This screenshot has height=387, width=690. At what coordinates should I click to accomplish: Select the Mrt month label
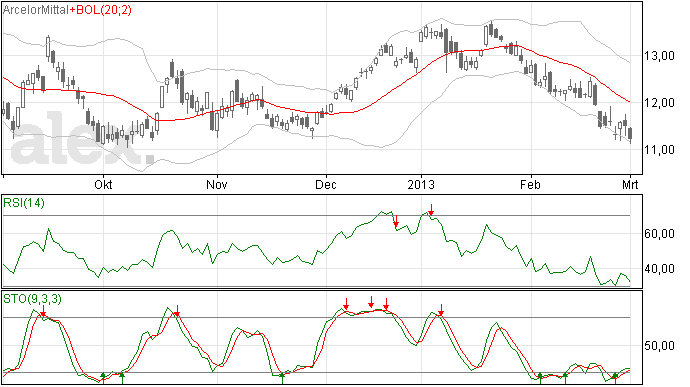[630, 184]
